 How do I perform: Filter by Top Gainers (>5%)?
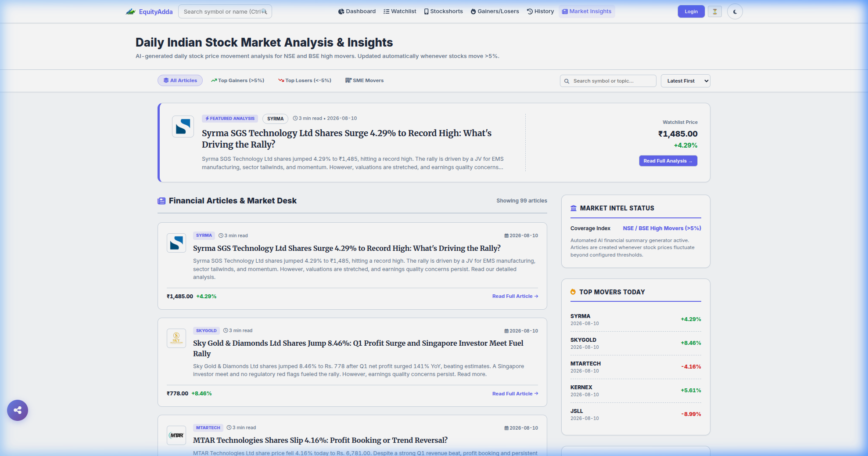(x=237, y=80)
